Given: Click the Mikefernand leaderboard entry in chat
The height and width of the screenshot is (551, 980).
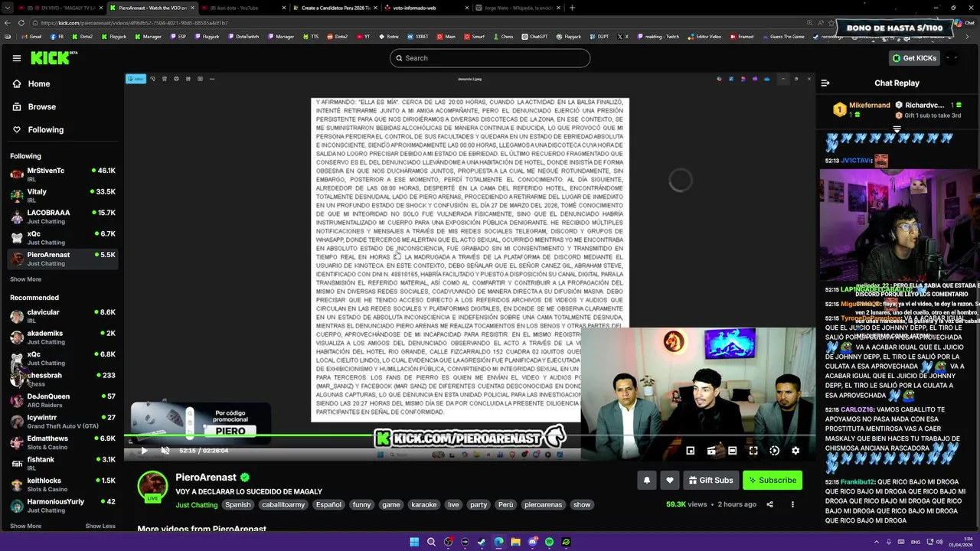Looking at the screenshot, I should coord(862,109).
